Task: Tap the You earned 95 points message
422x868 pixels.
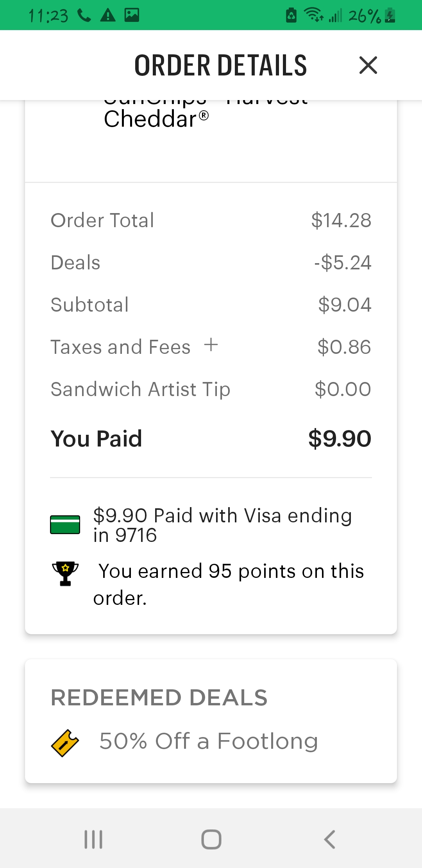Action: (231, 584)
